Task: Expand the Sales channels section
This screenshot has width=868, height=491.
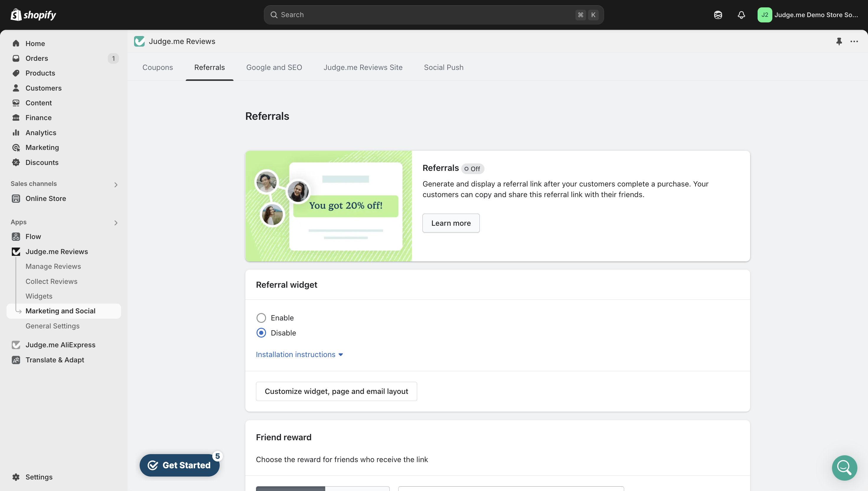Action: coord(116,185)
